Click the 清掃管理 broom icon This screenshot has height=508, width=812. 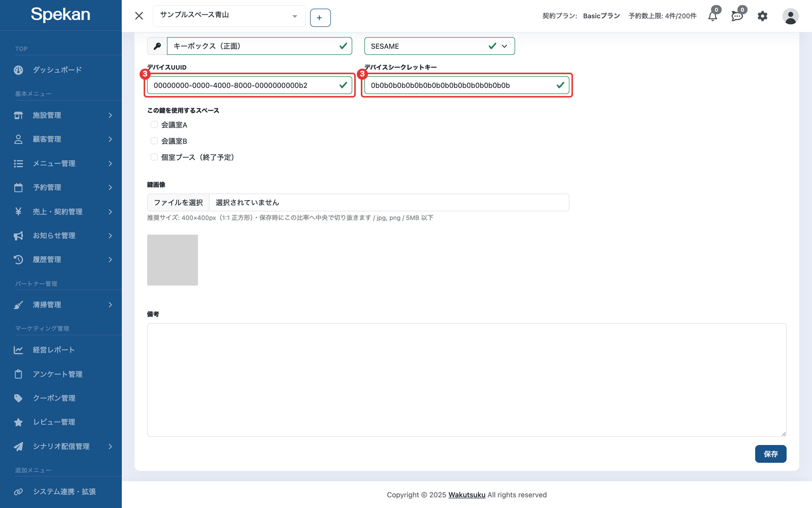tap(18, 305)
